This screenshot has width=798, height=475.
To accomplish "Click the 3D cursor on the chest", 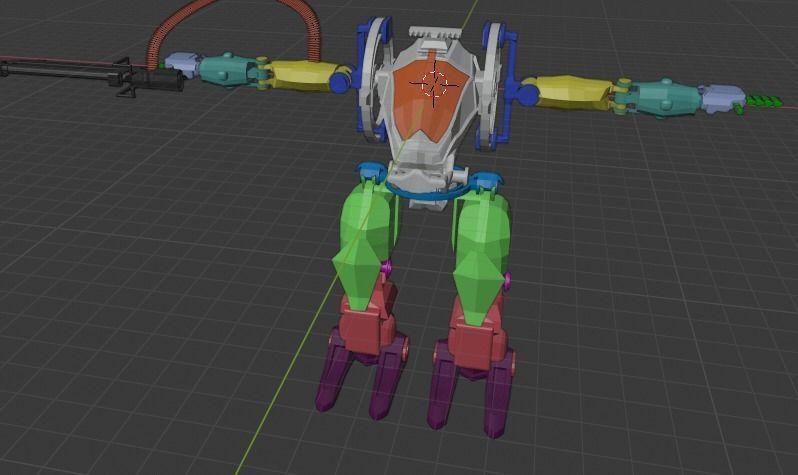I will point(435,83).
